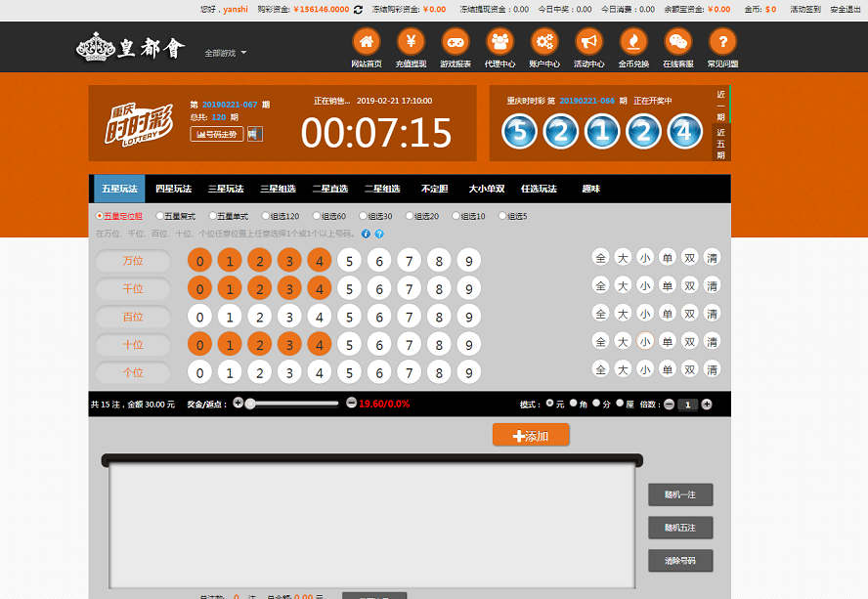The width and height of the screenshot is (868, 599).
Task: Open 活动中心 megaphone icon
Action: click(x=588, y=42)
